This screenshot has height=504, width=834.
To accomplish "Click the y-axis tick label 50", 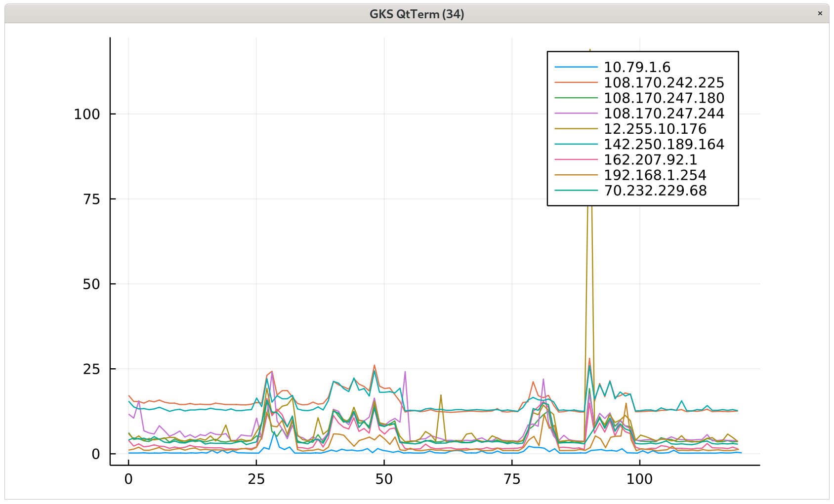I will 91,284.
